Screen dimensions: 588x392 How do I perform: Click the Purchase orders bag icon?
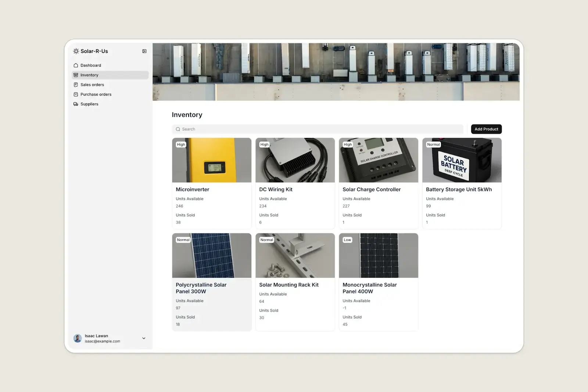[x=76, y=94]
